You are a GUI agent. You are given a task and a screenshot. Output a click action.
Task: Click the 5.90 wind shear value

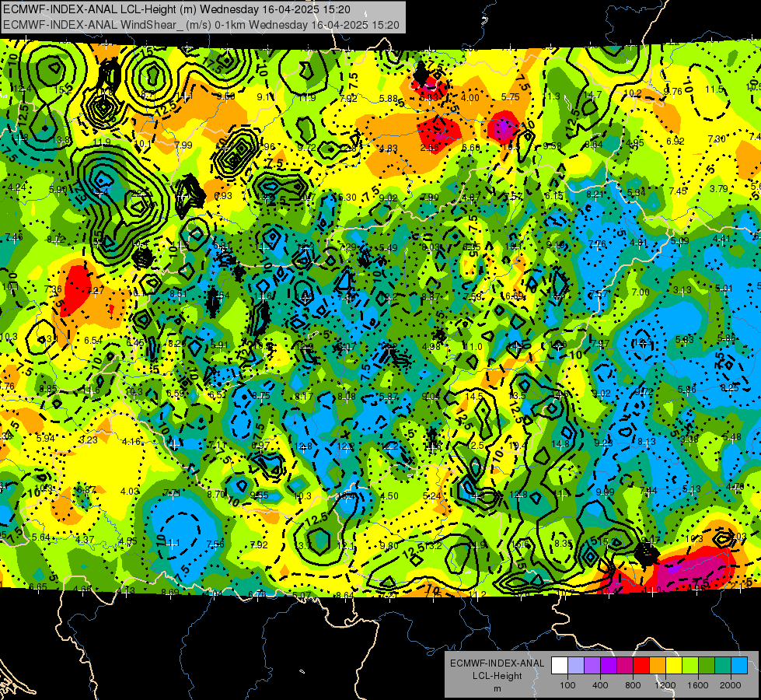click(x=58, y=190)
